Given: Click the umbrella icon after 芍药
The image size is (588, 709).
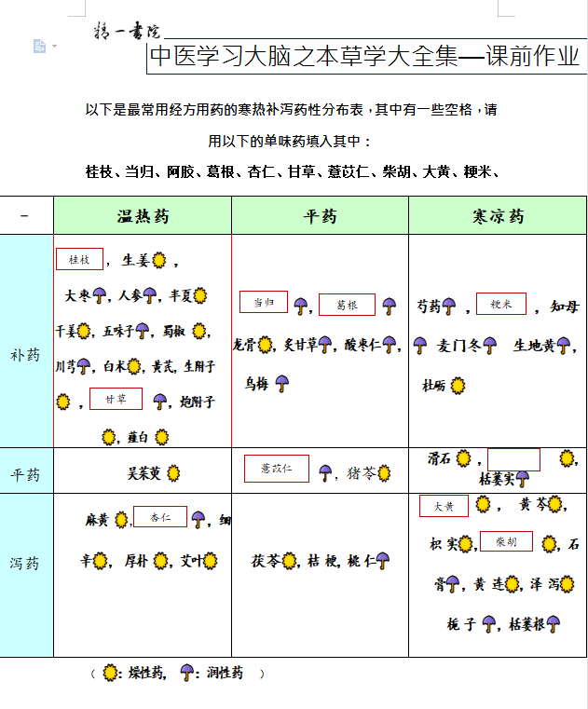Looking at the screenshot, I should click(449, 307).
